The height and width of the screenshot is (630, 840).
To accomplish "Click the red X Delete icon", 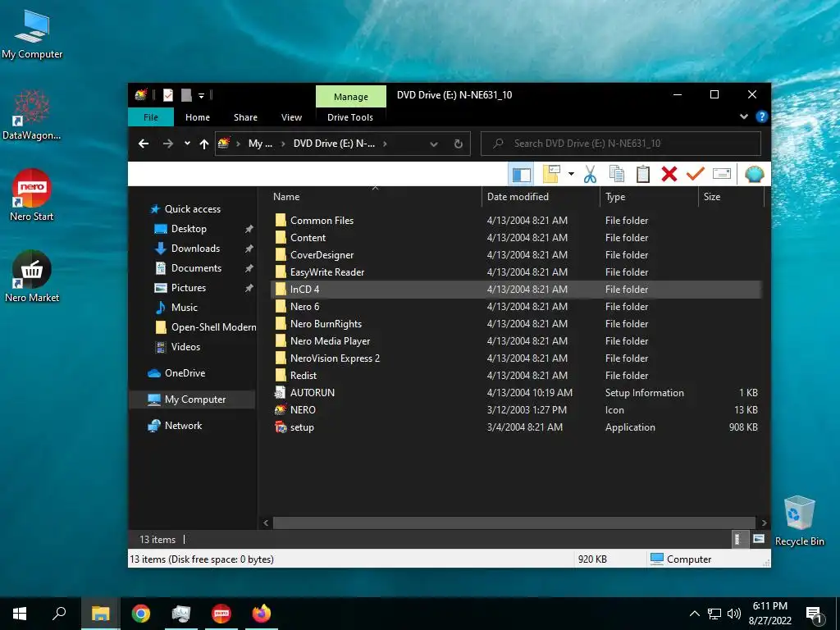I will click(x=669, y=174).
